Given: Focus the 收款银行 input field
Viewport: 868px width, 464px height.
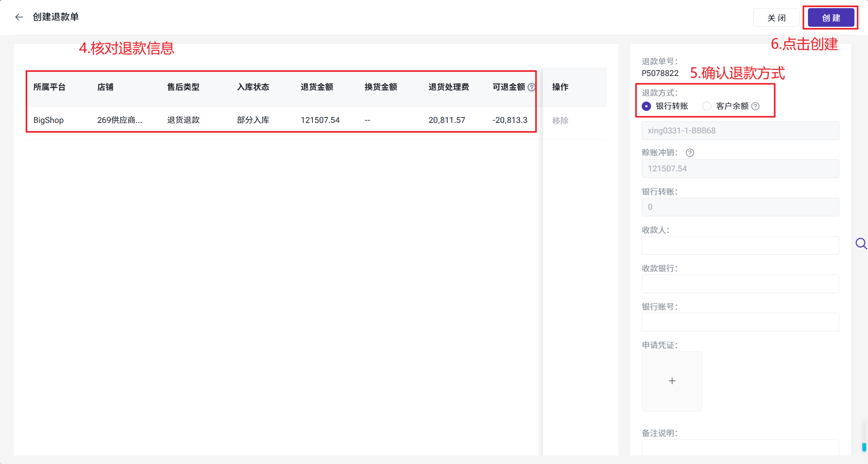Looking at the screenshot, I should pyautogui.click(x=740, y=284).
